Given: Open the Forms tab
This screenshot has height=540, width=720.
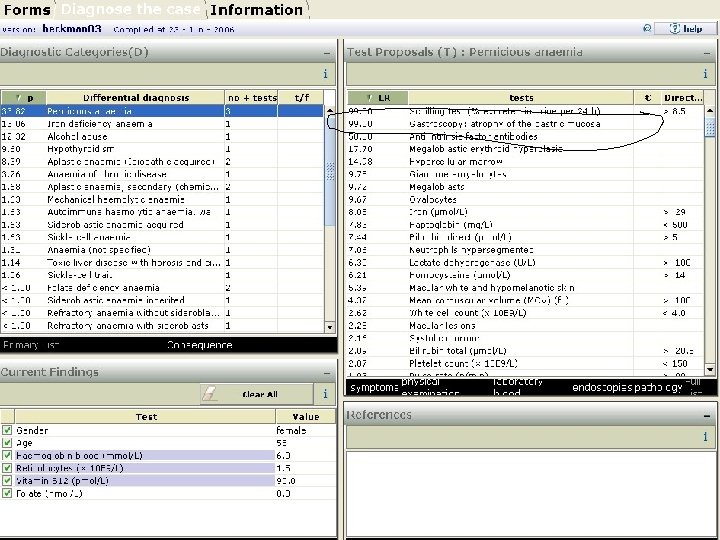Looking at the screenshot, I should (x=27, y=10).
